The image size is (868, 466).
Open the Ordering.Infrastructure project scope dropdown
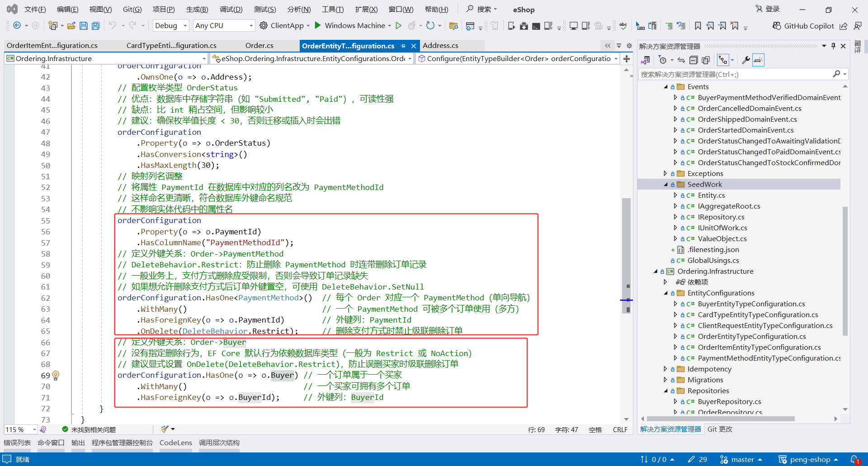[106, 58]
